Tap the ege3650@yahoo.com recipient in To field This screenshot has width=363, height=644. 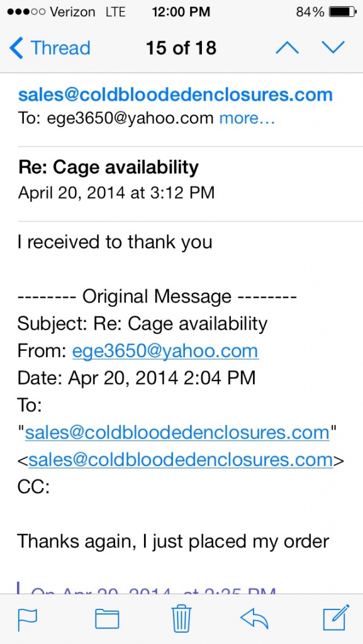[130, 118]
